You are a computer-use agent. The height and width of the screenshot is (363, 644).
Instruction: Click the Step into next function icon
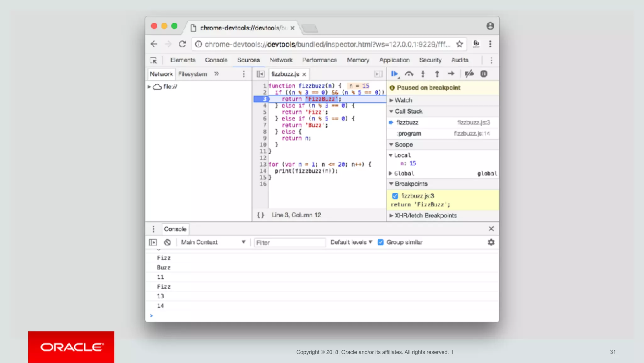423,74
